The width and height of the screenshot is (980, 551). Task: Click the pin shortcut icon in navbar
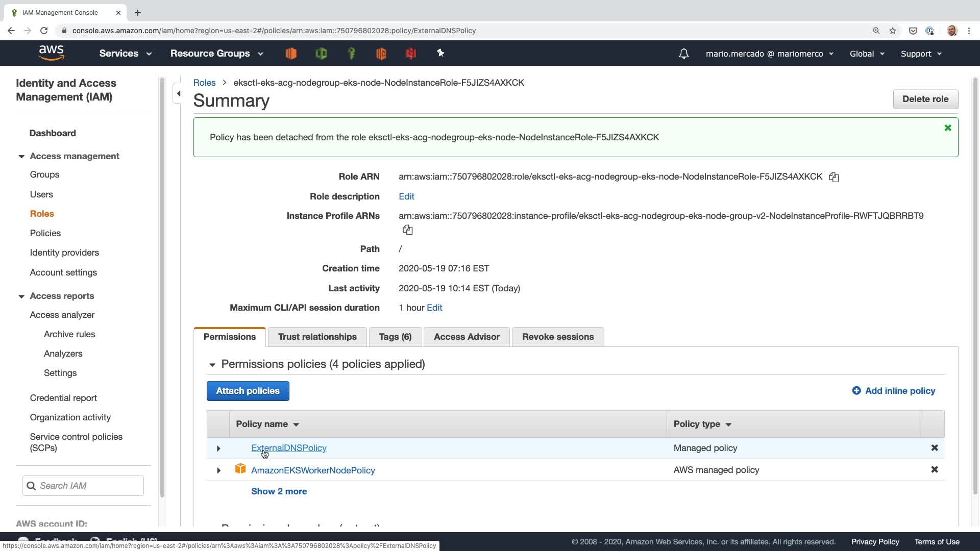pos(440,53)
